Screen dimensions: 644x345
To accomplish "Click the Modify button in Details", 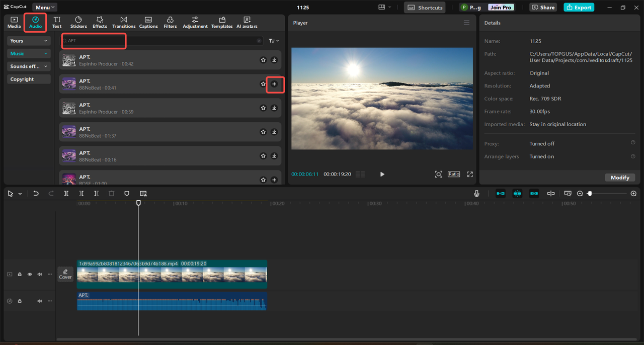I will (x=620, y=178).
